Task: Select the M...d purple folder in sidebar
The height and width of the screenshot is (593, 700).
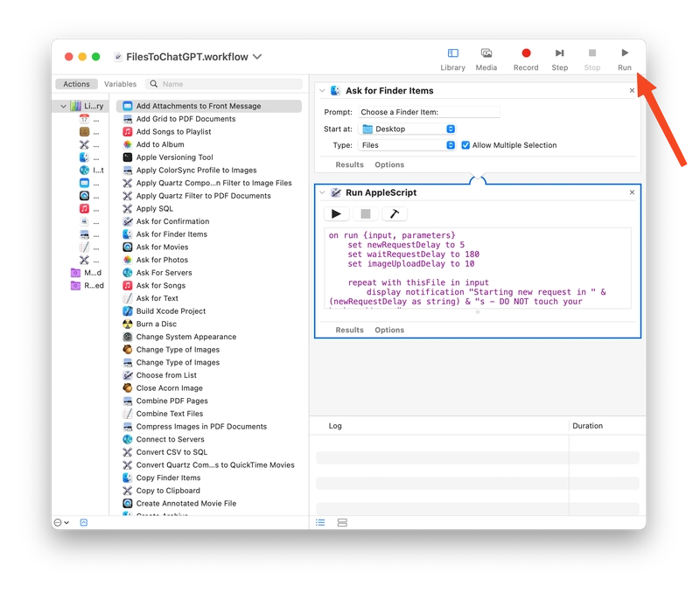Action: pyautogui.click(x=87, y=273)
